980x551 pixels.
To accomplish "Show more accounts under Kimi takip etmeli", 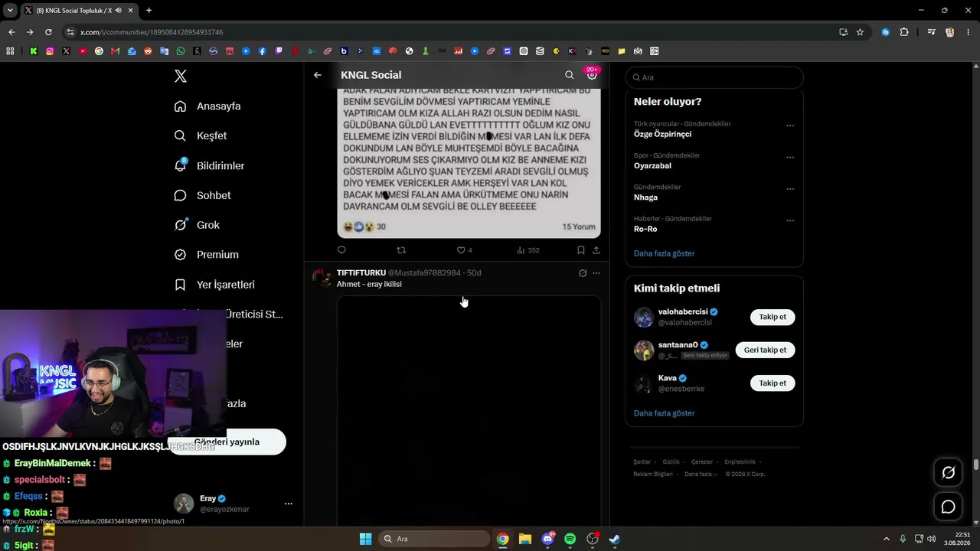I will (x=665, y=413).
